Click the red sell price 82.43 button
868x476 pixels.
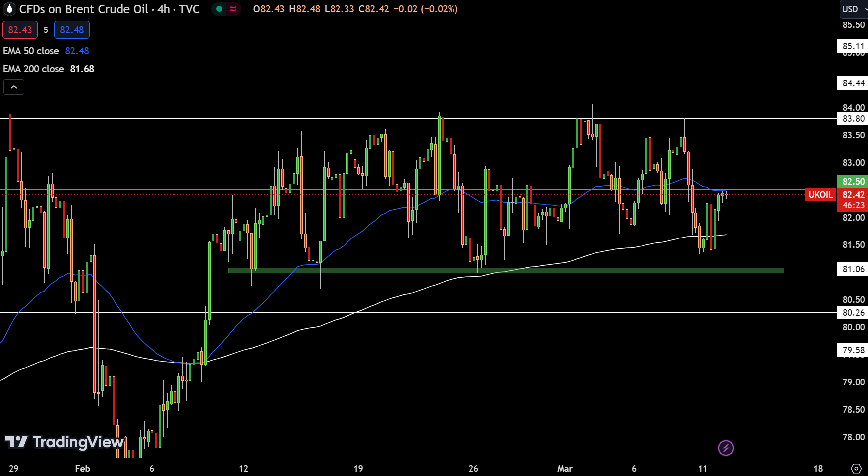(x=20, y=30)
